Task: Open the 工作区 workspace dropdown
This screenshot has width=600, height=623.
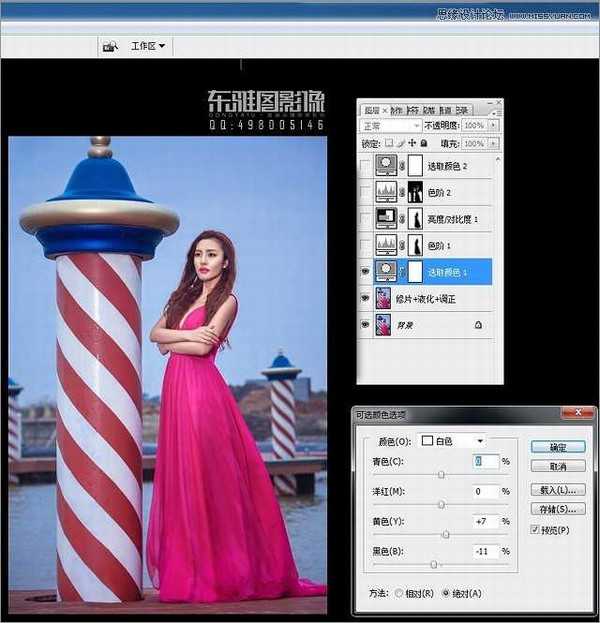Action: click(148, 46)
